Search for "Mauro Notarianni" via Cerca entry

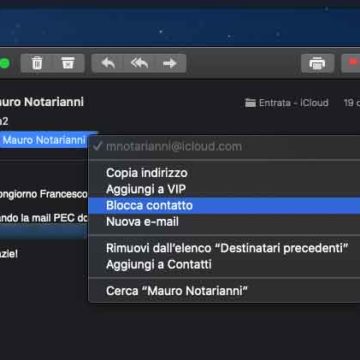224,291
